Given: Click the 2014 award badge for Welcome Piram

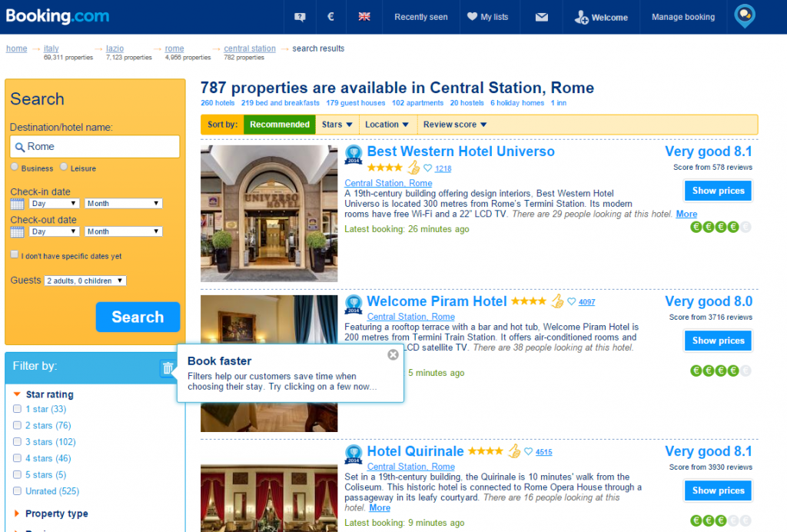Looking at the screenshot, I should pyautogui.click(x=354, y=304).
